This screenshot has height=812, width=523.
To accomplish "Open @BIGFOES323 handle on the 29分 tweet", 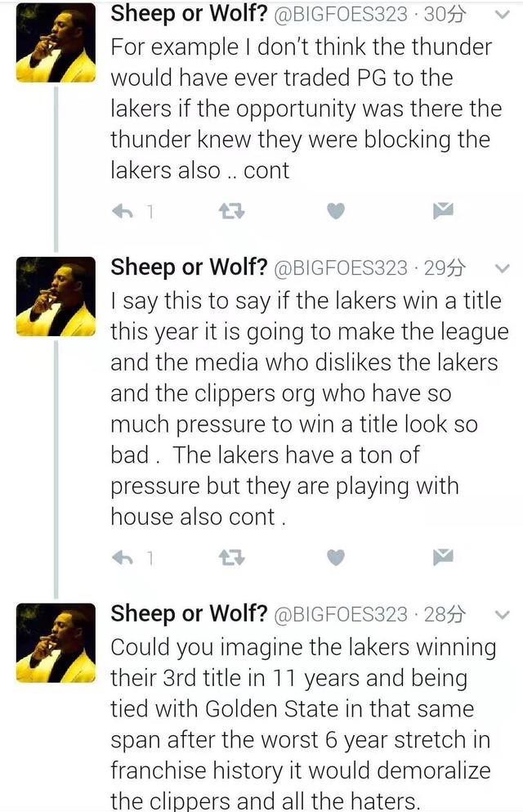I will click(341, 268).
